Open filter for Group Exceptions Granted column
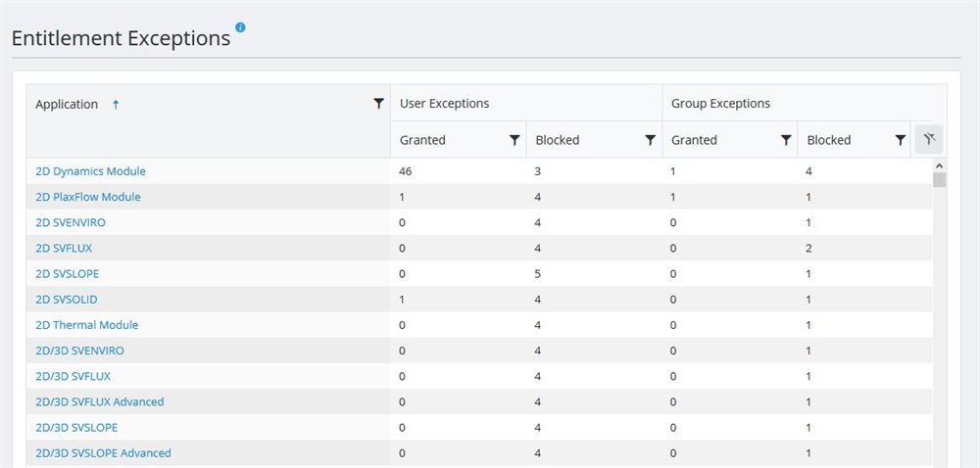Viewport: 980px width, 468px height. coord(786,140)
